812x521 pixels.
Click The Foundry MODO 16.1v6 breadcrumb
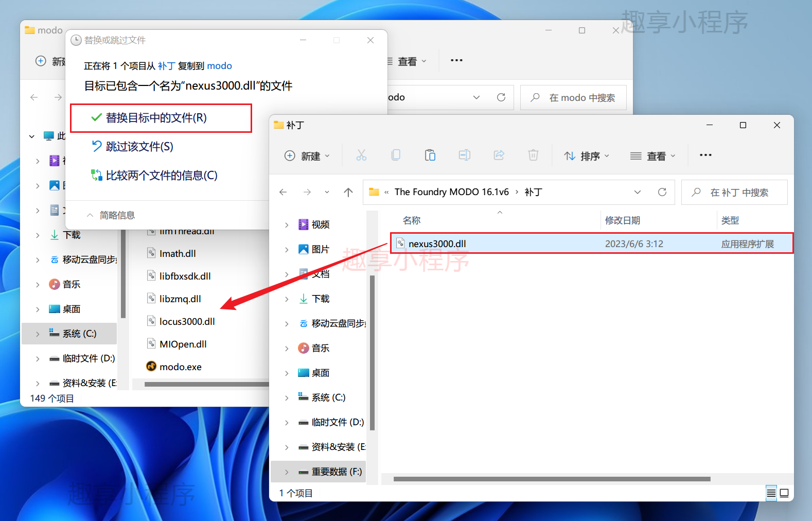[452, 192]
